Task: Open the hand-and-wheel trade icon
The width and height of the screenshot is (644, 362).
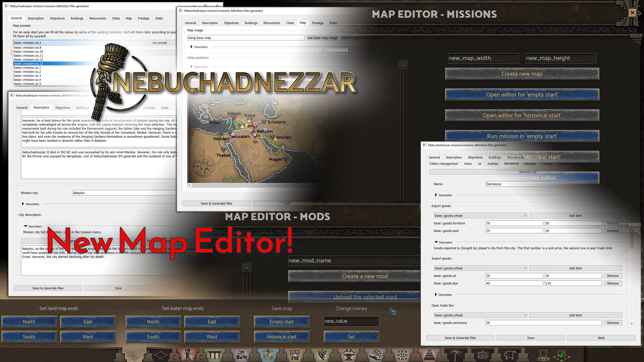Action: [376, 355]
